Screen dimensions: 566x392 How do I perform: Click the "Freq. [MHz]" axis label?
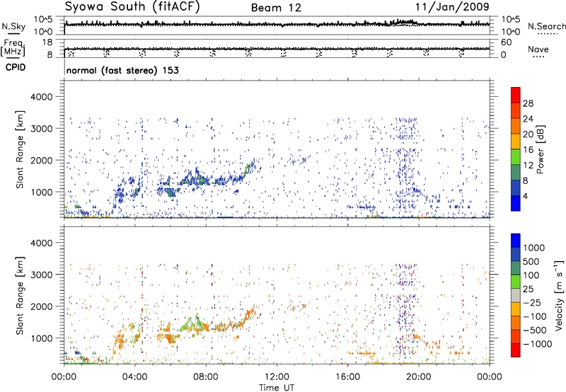pos(13,48)
